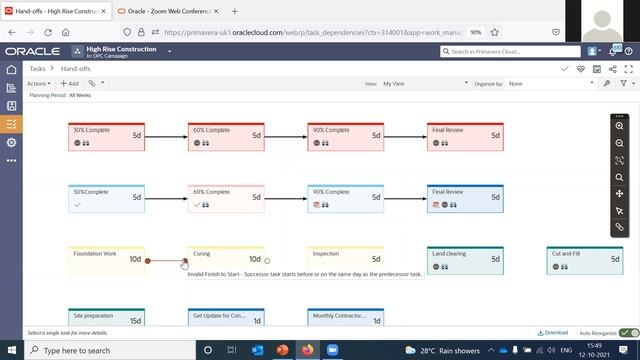Open the more options ellipsis in sidebar
Screen dimensions: 640x360
coord(11,161)
